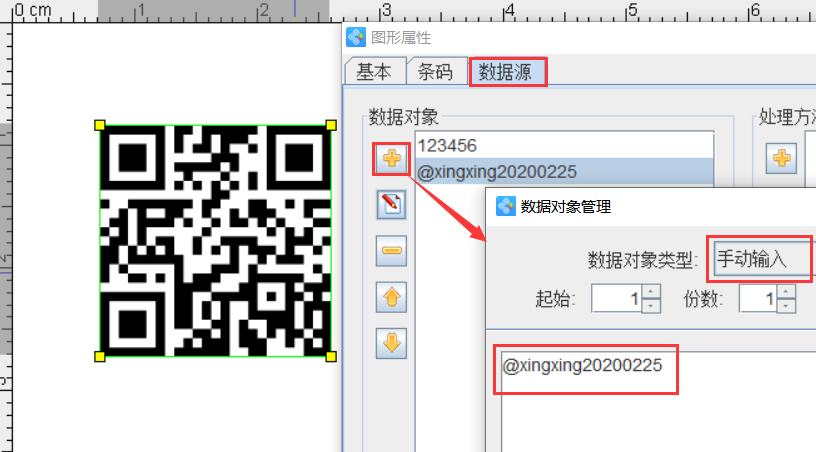Viewport: 816px width, 452px height.
Task: Click the add data object plus icon
Action: coord(391,158)
